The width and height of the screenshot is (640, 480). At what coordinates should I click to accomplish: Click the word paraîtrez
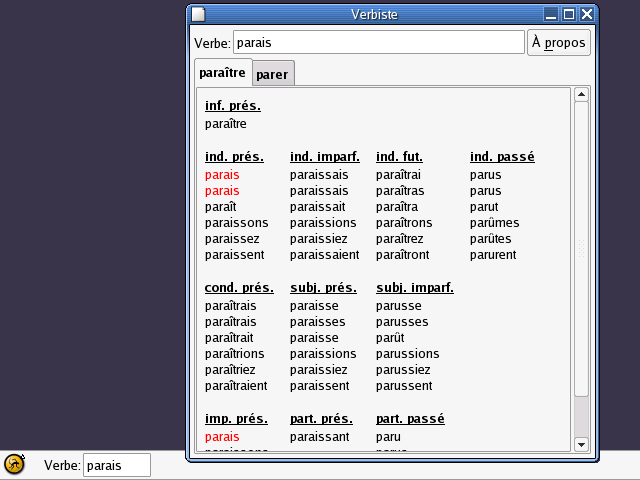click(x=400, y=239)
